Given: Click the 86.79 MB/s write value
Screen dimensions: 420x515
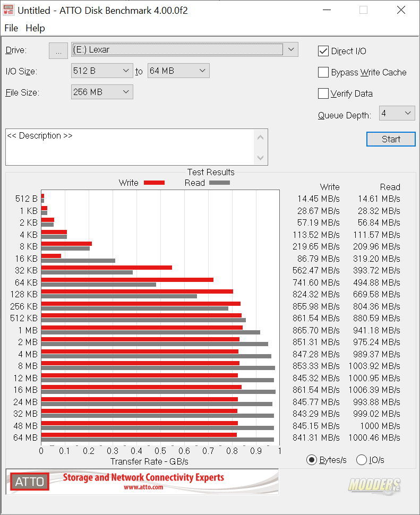Looking at the screenshot, I should pos(318,259).
